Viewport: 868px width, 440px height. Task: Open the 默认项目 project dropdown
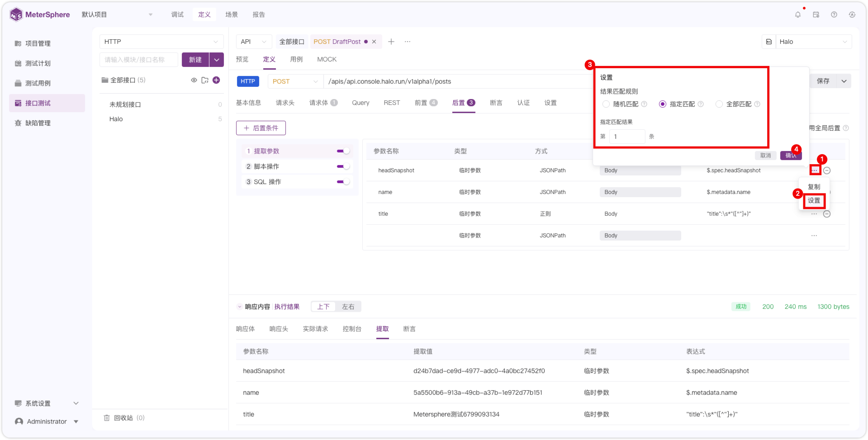pyautogui.click(x=117, y=14)
